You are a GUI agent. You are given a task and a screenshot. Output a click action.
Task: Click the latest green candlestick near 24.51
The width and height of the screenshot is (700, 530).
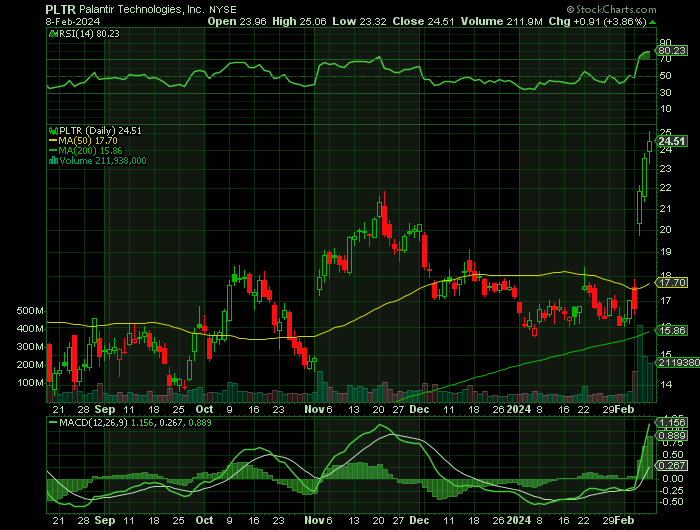click(650, 146)
